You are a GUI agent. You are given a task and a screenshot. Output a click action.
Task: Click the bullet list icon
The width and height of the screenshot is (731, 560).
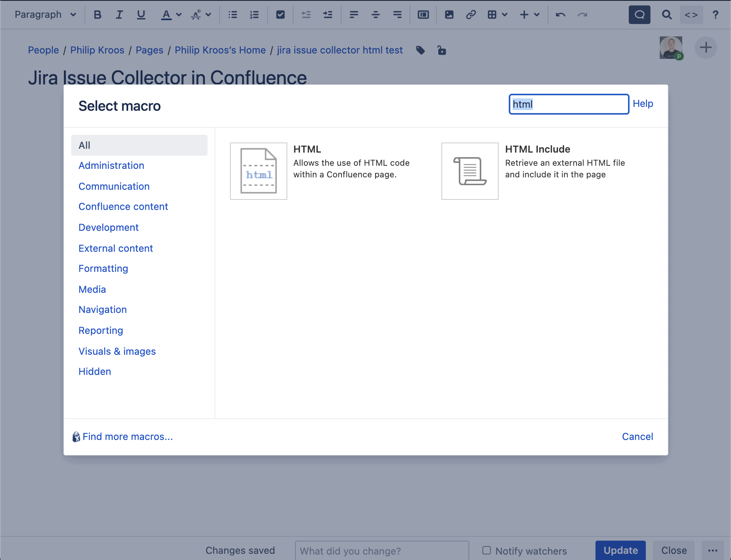[x=233, y=15]
